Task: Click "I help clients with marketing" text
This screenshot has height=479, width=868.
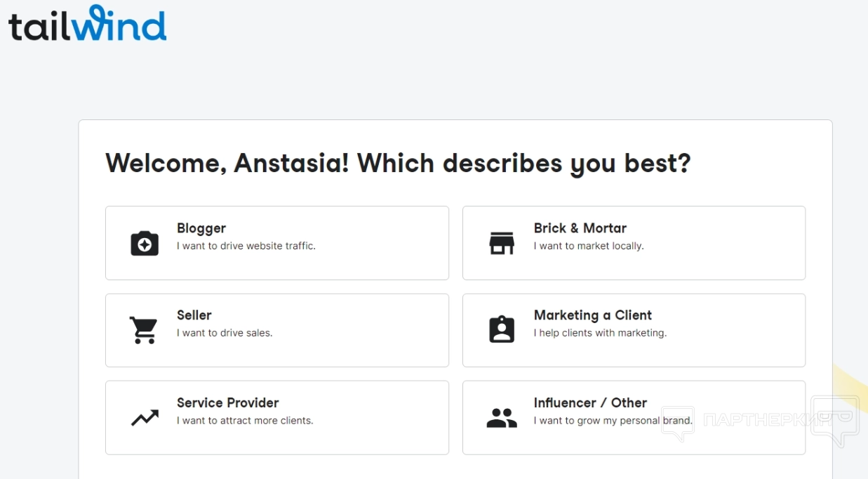Action: click(600, 333)
